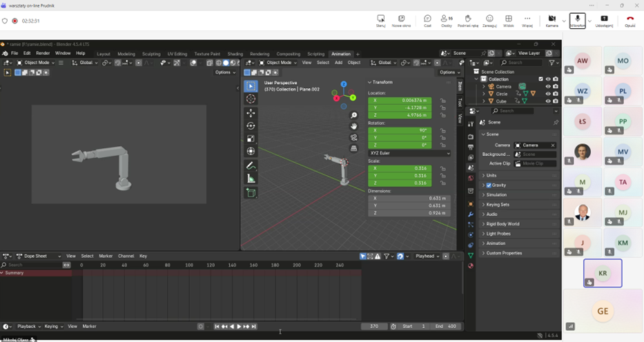The image size is (644, 342).
Task: Select the Move tool in viewport toolbar
Action: (251, 113)
